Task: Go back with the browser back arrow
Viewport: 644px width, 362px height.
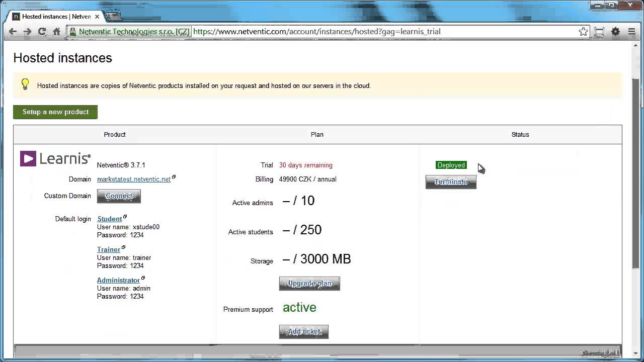Action: 13,32
